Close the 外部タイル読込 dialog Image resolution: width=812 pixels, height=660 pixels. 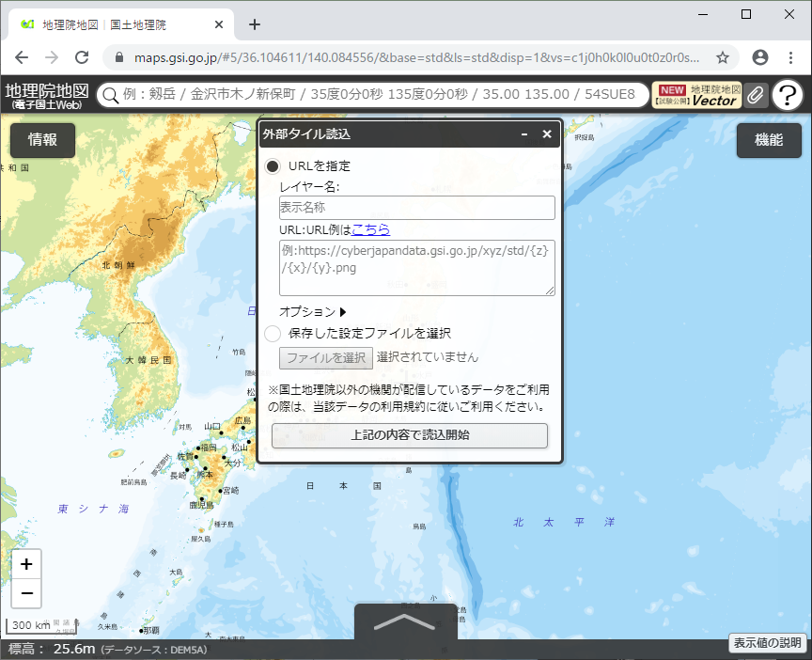(547, 134)
